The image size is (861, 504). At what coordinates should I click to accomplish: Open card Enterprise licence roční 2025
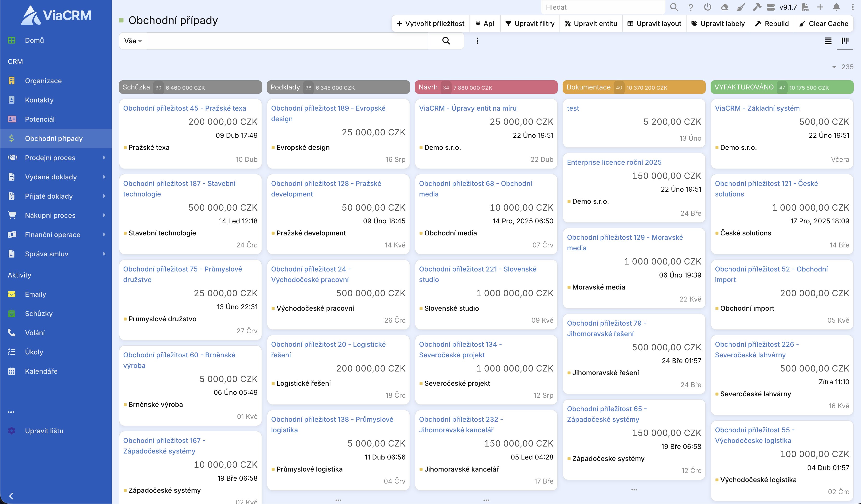tap(614, 162)
